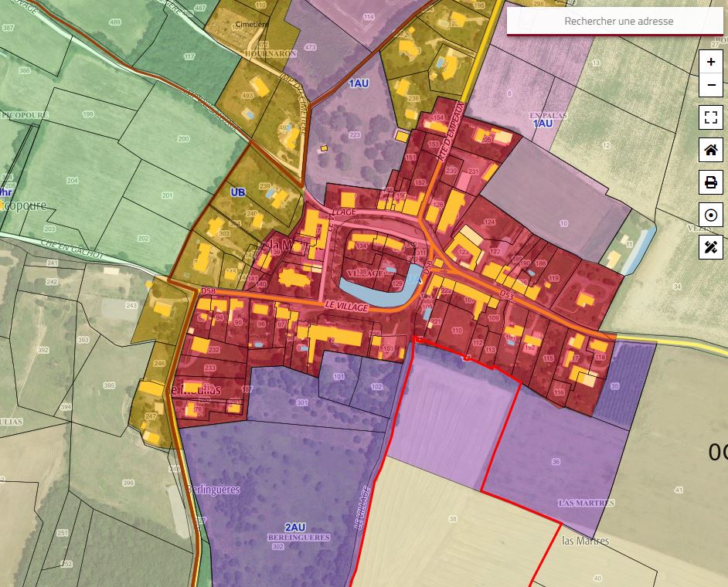Select parcel number 38
The width and height of the screenshot is (728, 587).
[x=453, y=518]
